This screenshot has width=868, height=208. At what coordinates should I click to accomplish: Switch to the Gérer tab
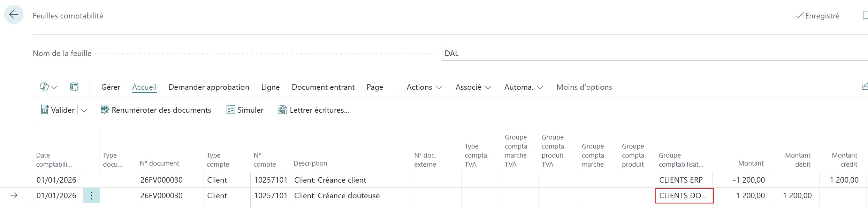111,87
